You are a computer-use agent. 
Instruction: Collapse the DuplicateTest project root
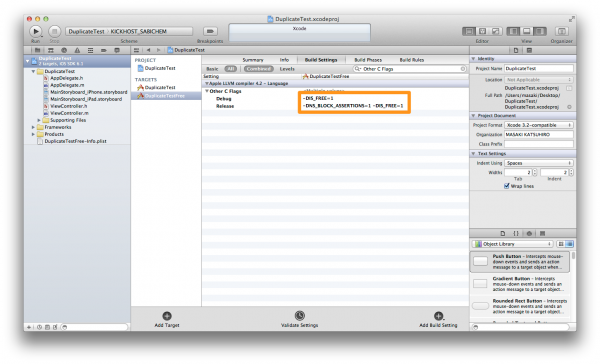pyautogui.click(x=28, y=61)
